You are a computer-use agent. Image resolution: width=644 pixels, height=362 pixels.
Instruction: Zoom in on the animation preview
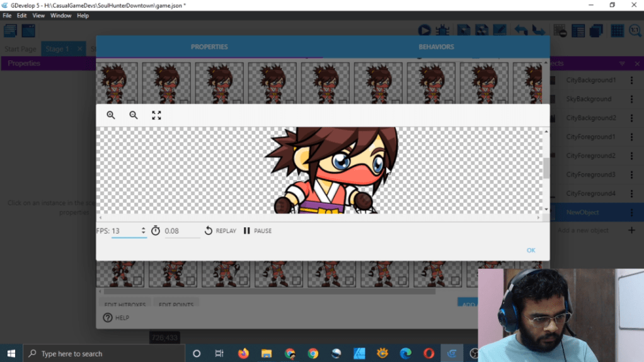click(111, 115)
